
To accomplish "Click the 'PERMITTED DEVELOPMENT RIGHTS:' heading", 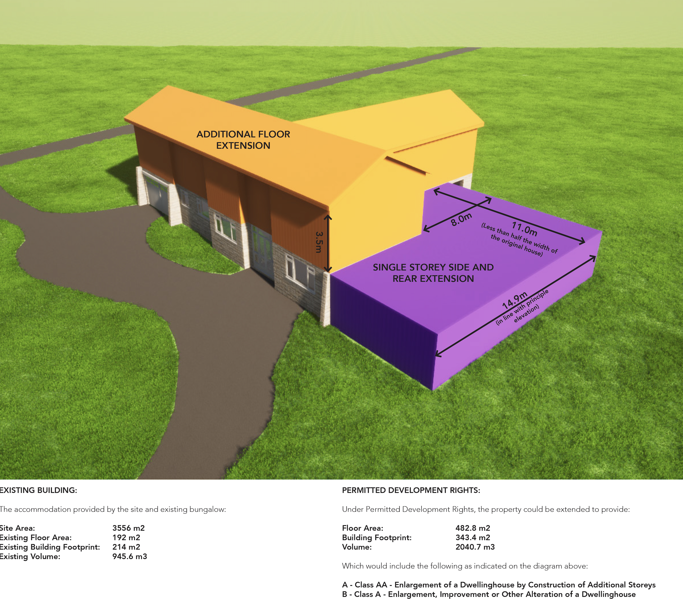I will coord(411,490).
